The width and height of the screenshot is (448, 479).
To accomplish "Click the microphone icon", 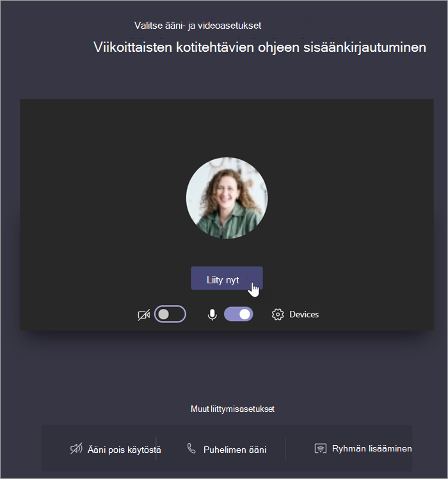I will (212, 315).
